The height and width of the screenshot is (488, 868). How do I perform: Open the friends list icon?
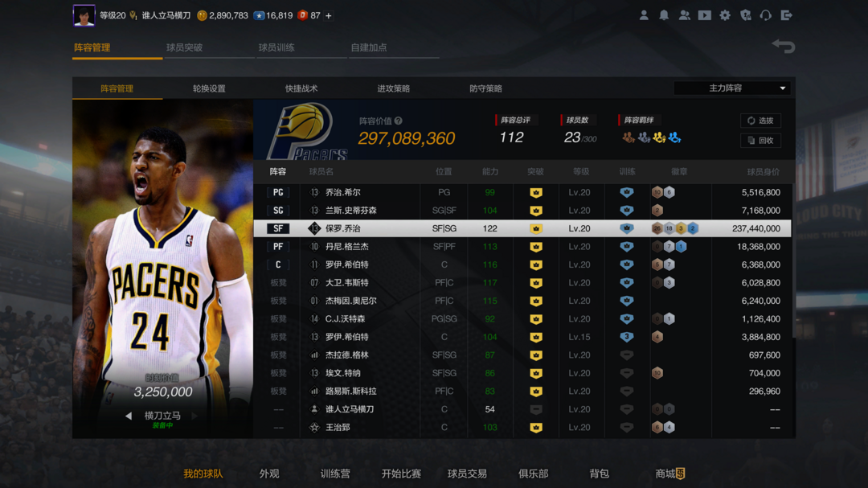pos(684,15)
